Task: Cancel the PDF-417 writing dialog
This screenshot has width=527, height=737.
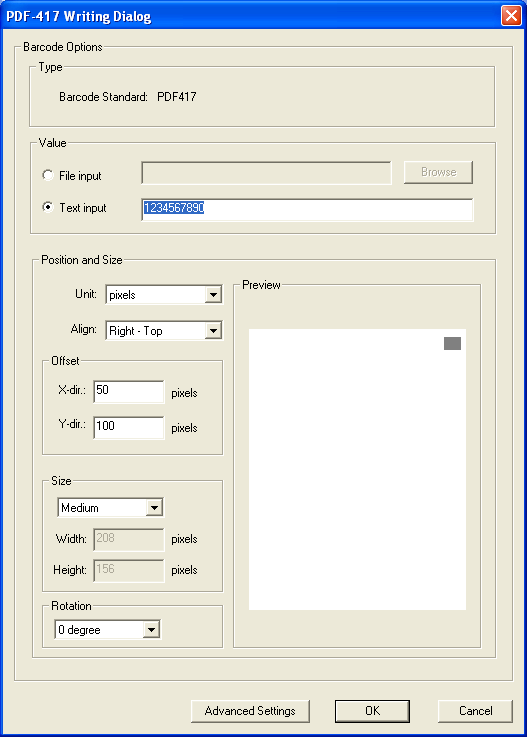Action: (475, 711)
